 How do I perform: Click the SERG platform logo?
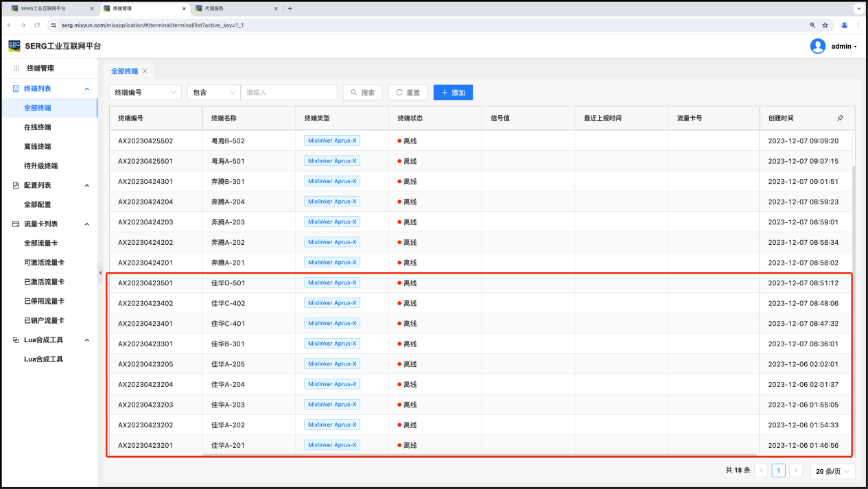(14, 46)
